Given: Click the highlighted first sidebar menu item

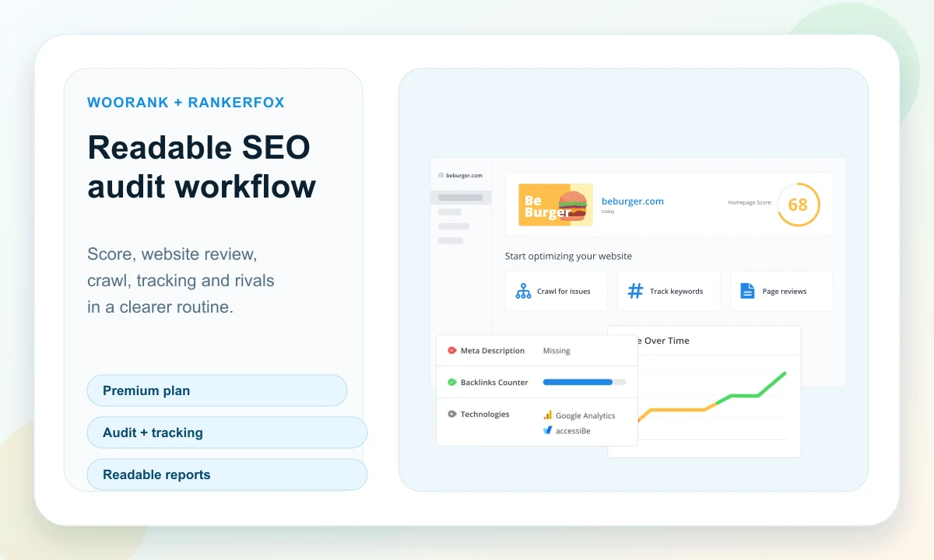Looking at the screenshot, I should tap(461, 198).
